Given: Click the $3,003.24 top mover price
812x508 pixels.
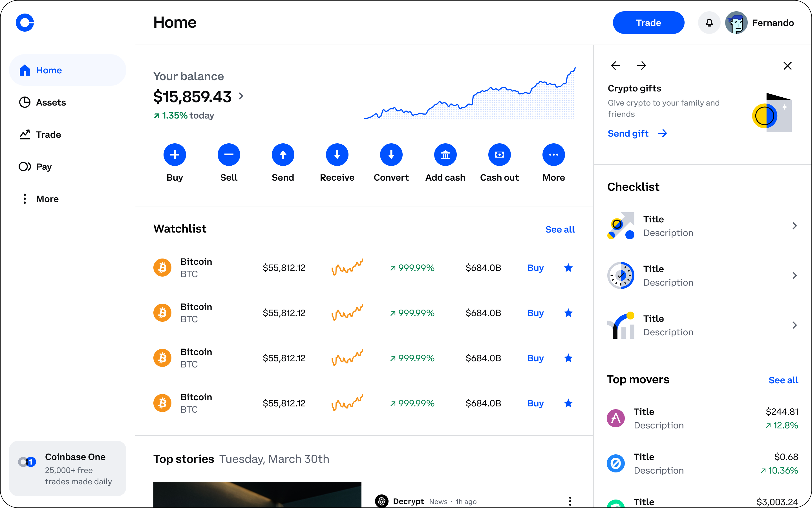Looking at the screenshot, I should (777, 502).
